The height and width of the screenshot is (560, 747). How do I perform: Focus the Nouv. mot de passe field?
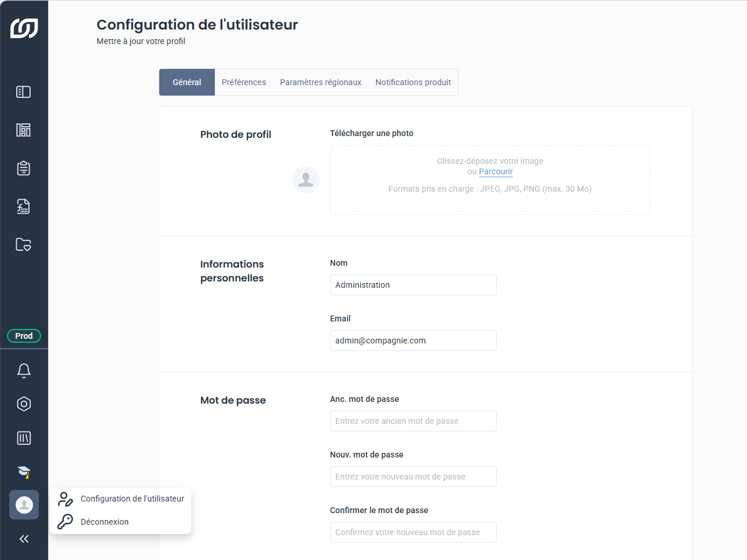[413, 477]
